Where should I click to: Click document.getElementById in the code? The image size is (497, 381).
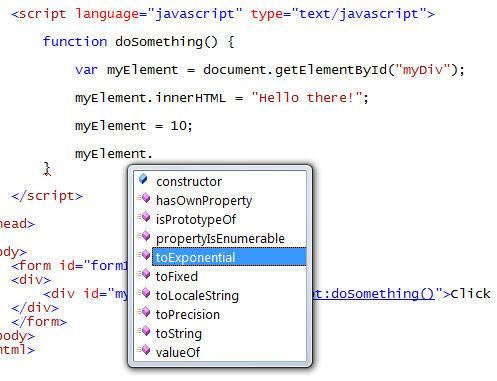click(295, 70)
